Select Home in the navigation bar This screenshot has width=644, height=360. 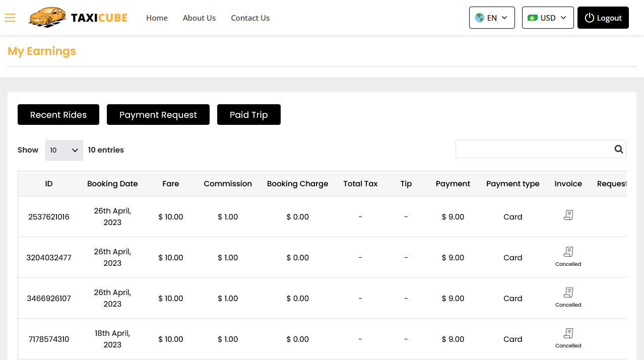157,18
